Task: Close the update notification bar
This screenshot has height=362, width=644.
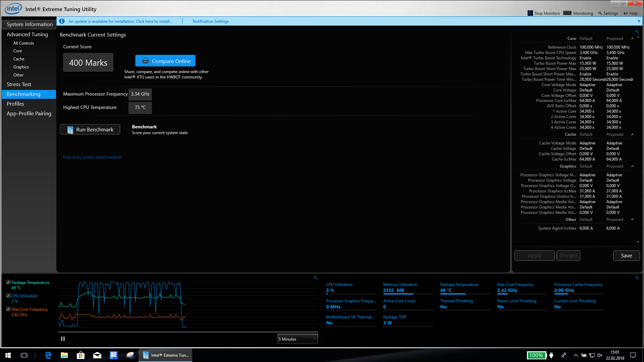Action: 639,21
